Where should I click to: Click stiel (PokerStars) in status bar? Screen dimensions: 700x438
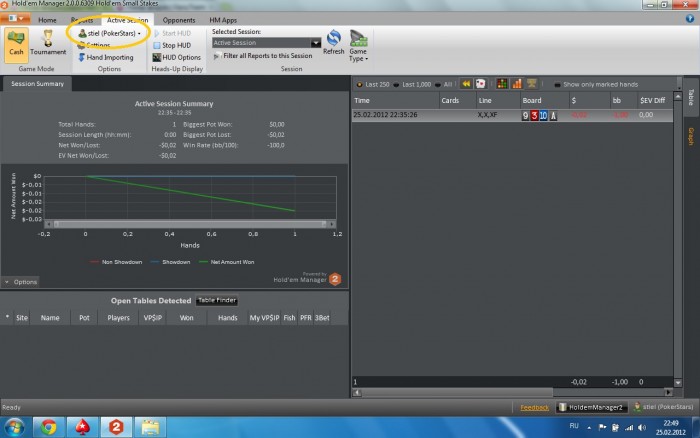point(663,407)
